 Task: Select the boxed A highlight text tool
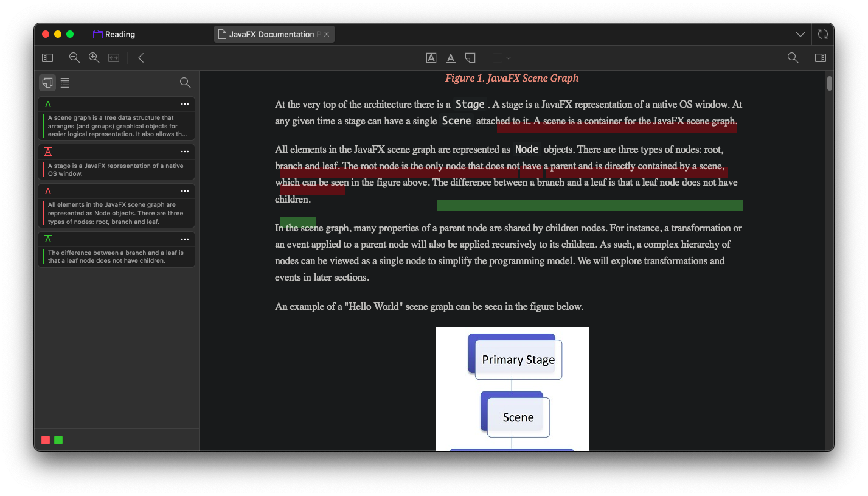(431, 58)
